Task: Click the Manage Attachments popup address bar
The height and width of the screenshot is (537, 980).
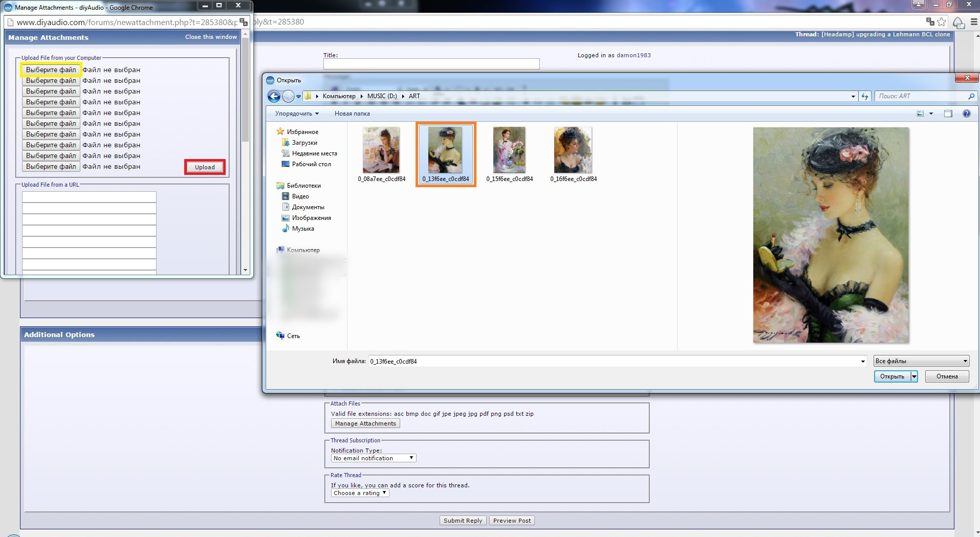Action: [x=127, y=23]
